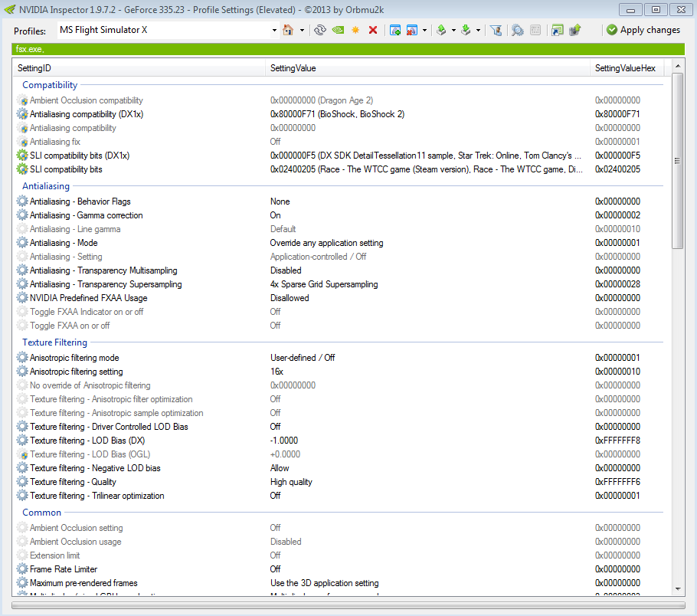Viewport: 697px width, 616px height.
Task: Click add application to profile icon
Action: tap(395, 30)
